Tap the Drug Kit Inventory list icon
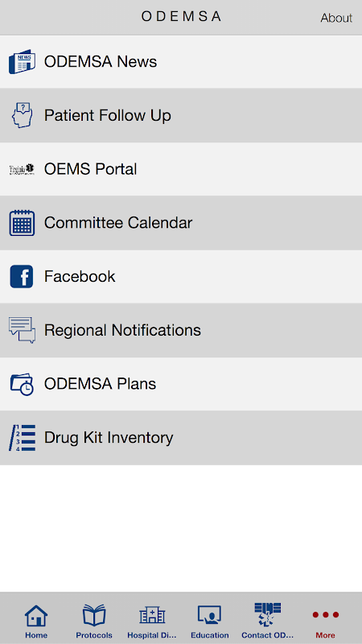362x644 pixels. pyautogui.click(x=23, y=438)
